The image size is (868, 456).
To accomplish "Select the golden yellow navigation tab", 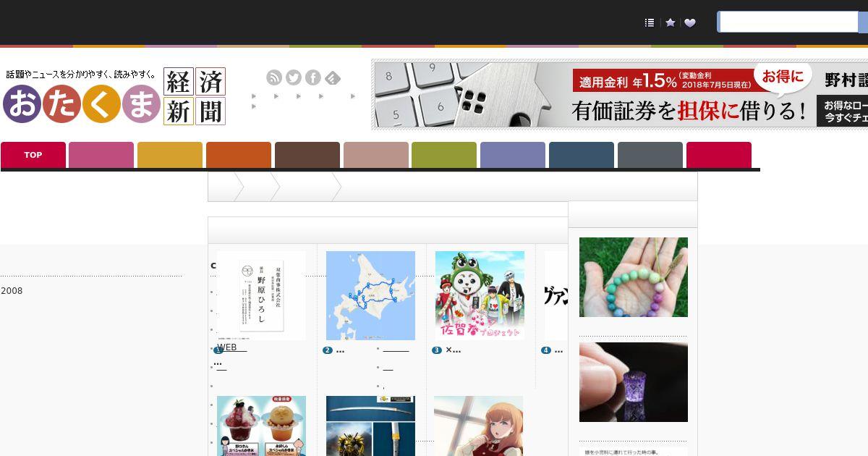I will click(170, 155).
